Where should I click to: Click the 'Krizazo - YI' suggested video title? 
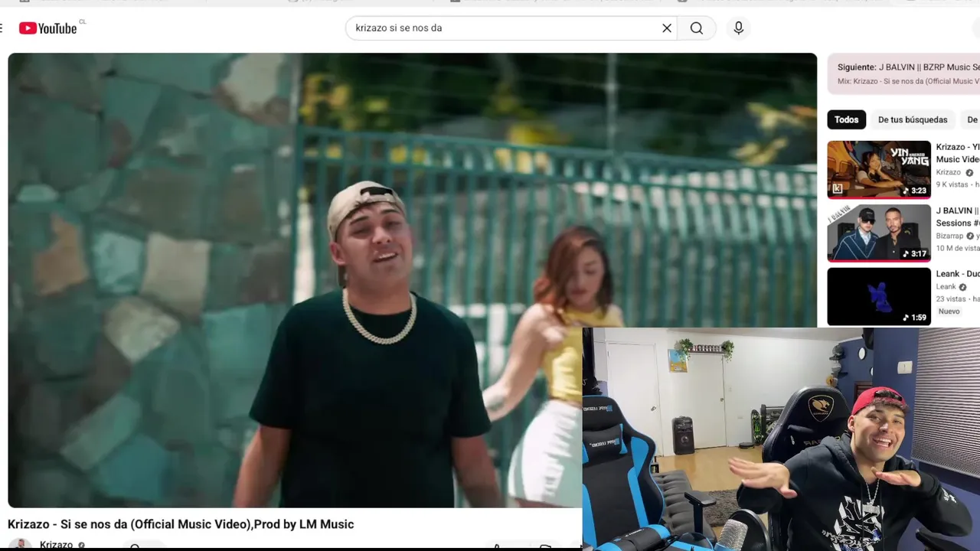pos(958,153)
